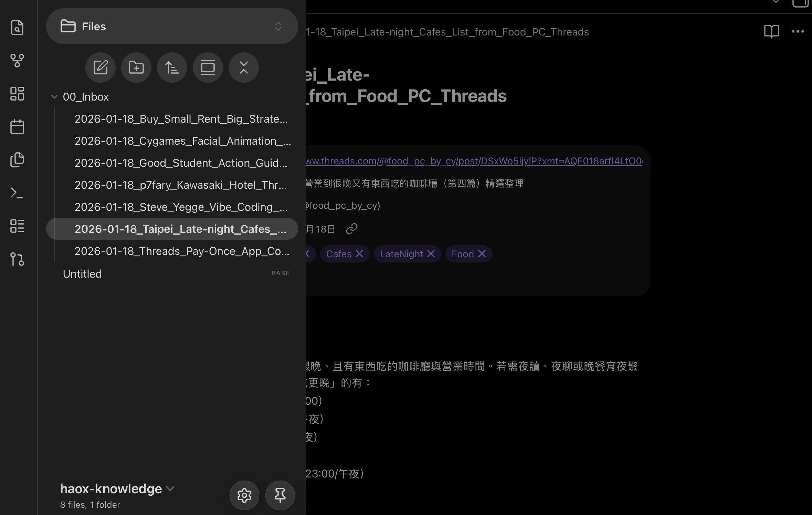
Task: Change sort order icon
Action: click(x=172, y=68)
